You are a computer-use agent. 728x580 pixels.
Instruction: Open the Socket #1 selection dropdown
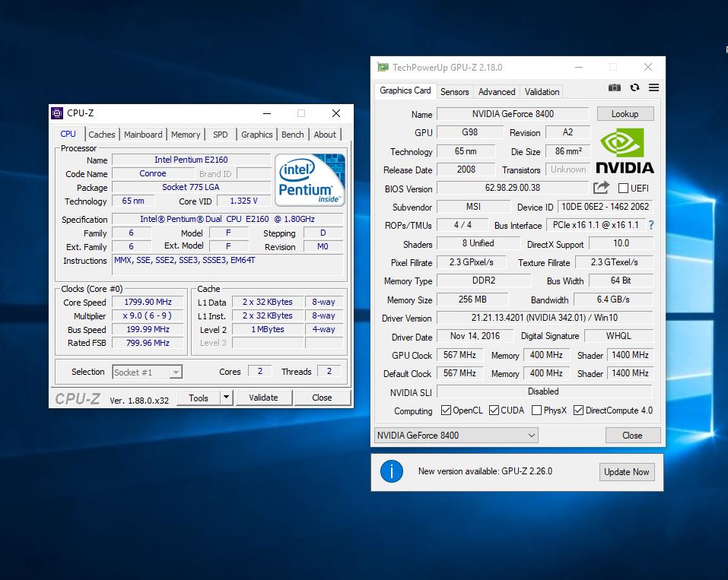click(x=147, y=372)
